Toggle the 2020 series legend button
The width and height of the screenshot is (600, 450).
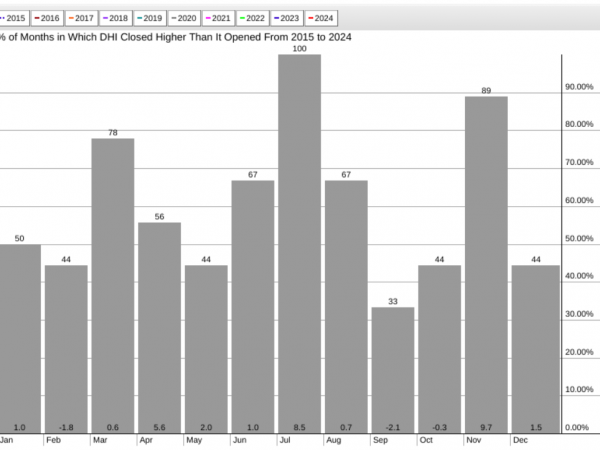(x=184, y=18)
